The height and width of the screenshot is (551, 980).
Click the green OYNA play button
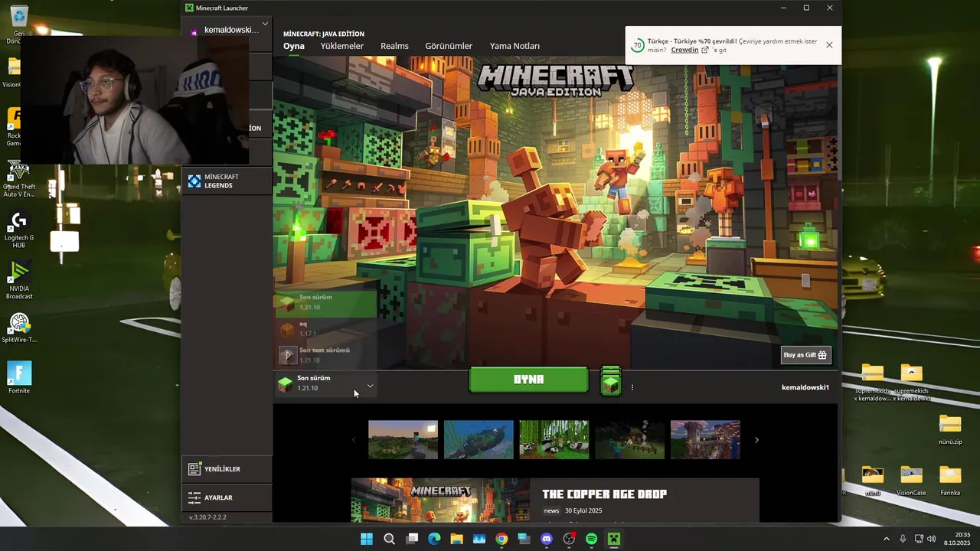click(528, 380)
